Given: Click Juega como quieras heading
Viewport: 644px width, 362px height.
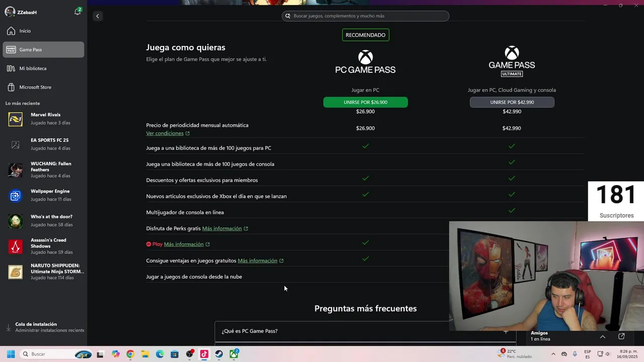Looking at the screenshot, I should pyautogui.click(x=186, y=47).
